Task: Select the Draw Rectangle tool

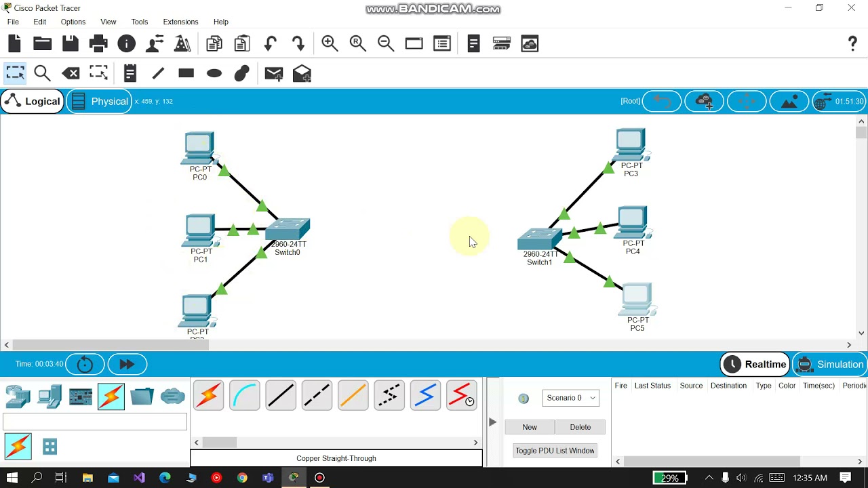Action: 186,73
